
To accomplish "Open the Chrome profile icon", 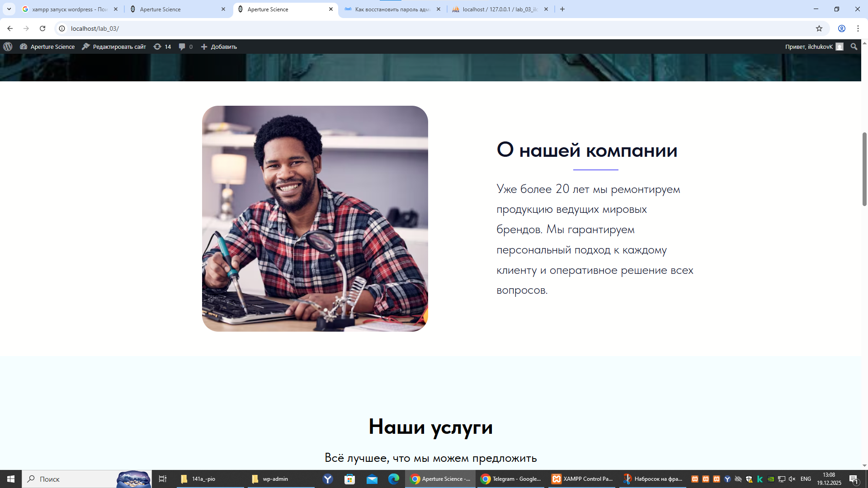I will coord(841,28).
